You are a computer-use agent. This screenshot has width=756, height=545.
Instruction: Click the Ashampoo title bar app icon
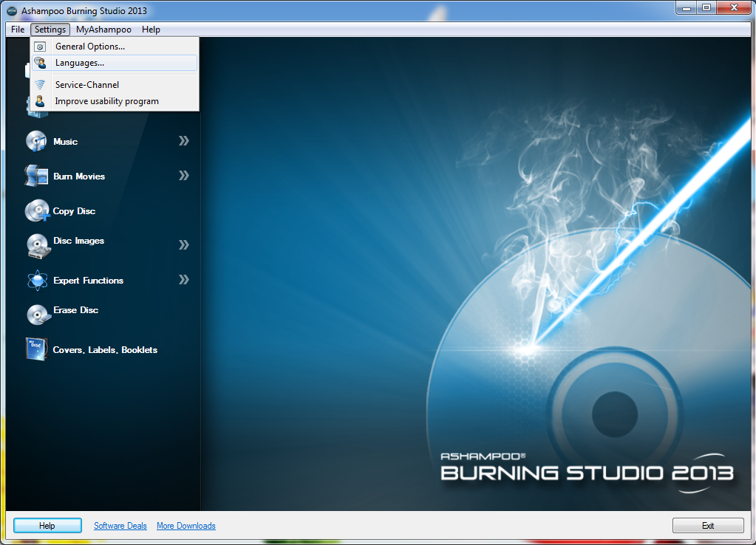[x=12, y=10]
